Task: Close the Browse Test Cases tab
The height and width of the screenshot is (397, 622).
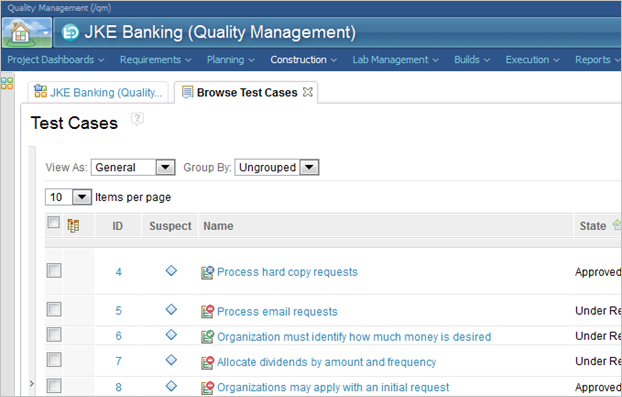Action: [x=307, y=92]
